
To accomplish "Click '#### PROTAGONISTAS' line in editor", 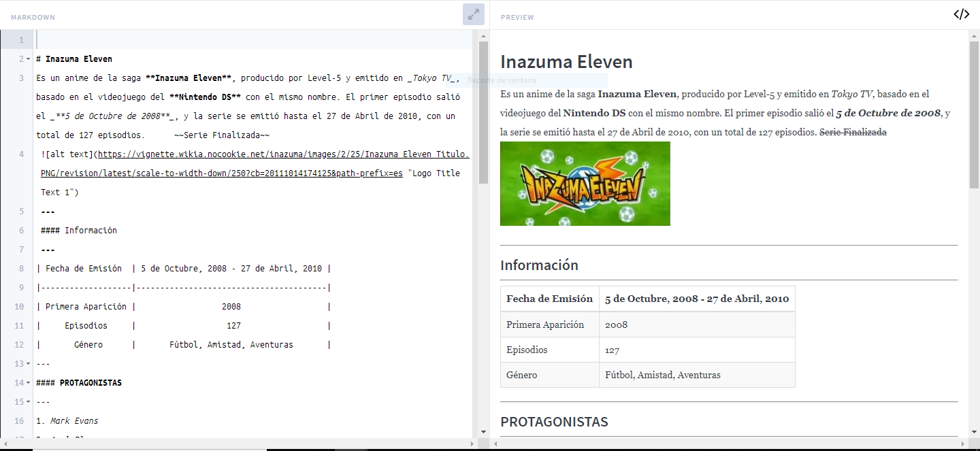I will (x=79, y=383).
